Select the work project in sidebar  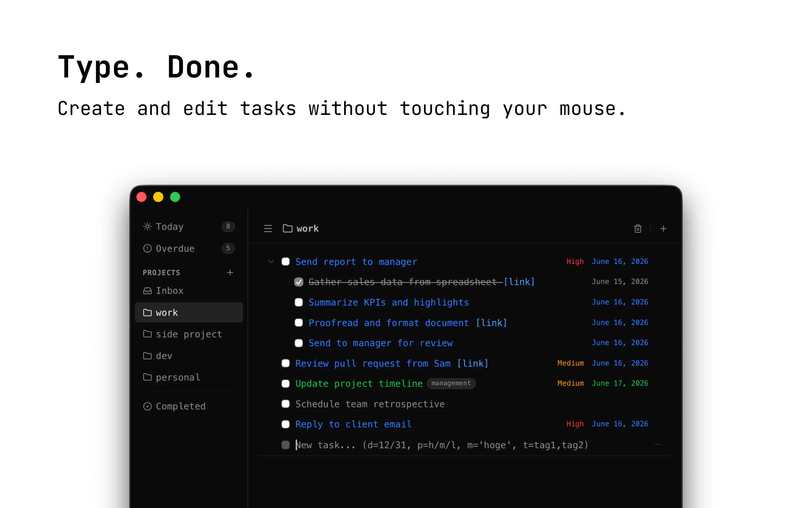pos(189,312)
